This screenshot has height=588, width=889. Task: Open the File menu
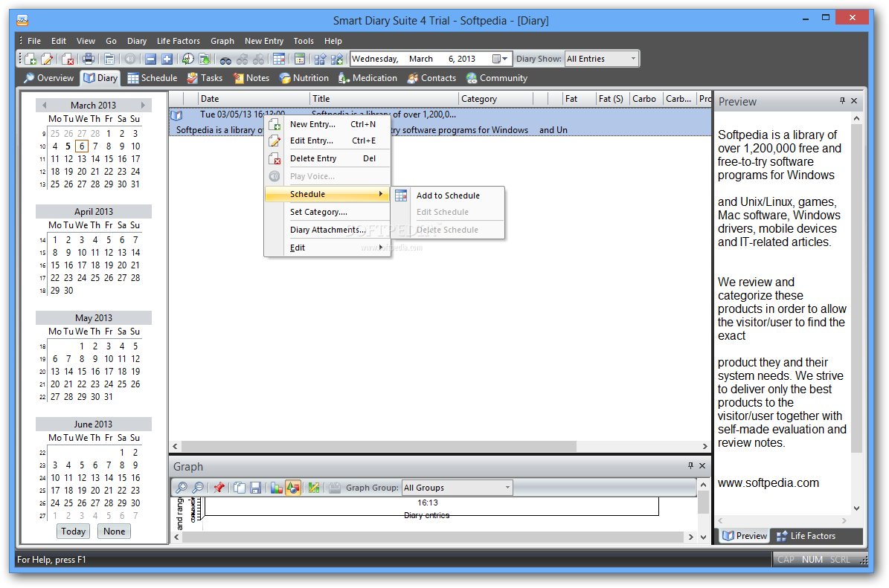point(34,41)
